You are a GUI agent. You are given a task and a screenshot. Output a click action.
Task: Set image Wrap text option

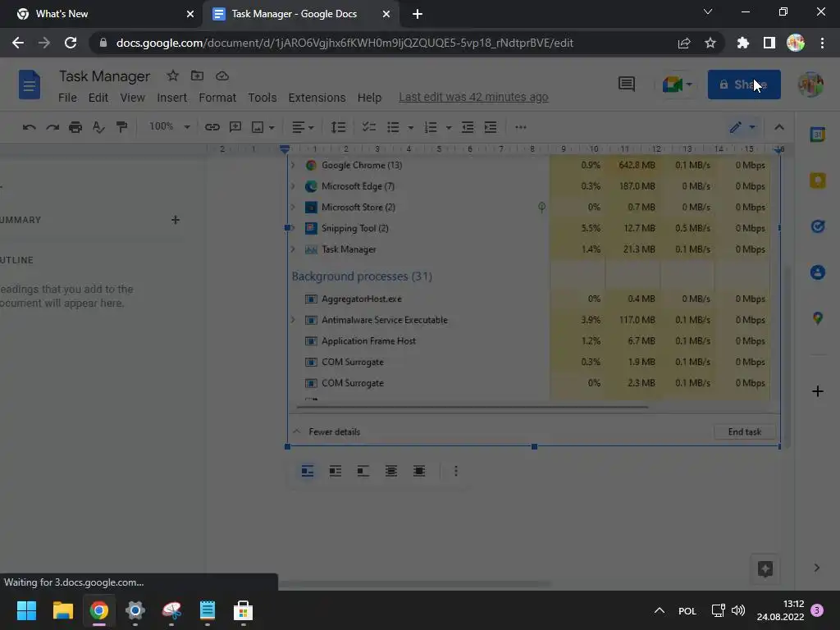coord(336,471)
